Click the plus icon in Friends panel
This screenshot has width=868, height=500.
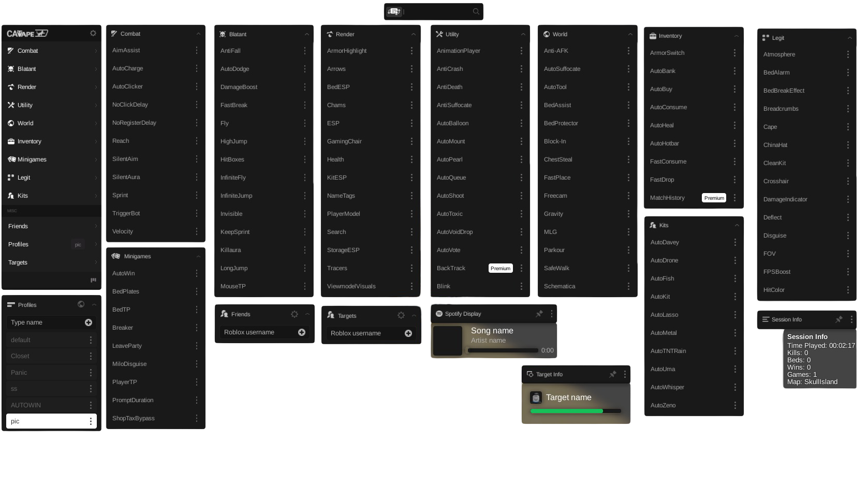point(302,332)
